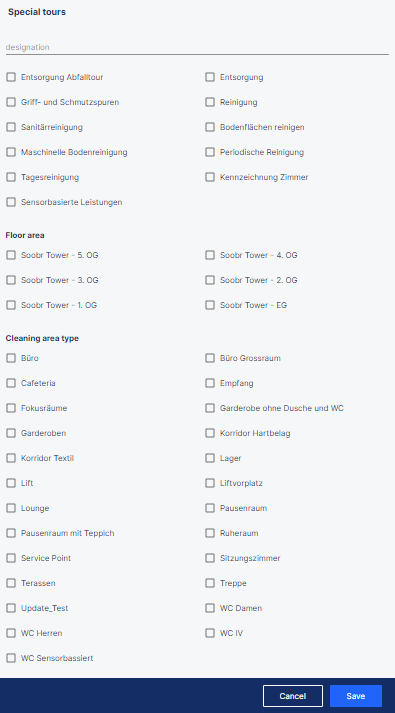Tick the Sitzungszimmer checkbox
This screenshot has width=395, height=713.
point(210,558)
